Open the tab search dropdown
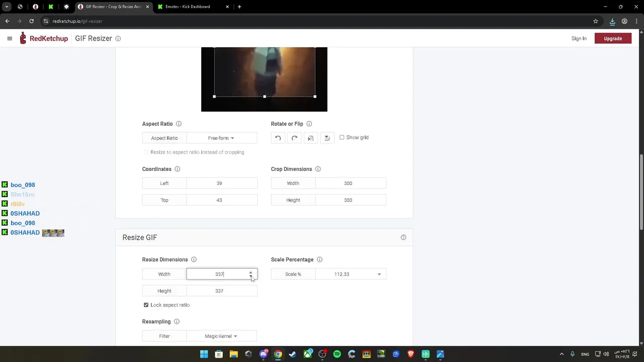This screenshot has width=644, height=362. [x=7, y=7]
